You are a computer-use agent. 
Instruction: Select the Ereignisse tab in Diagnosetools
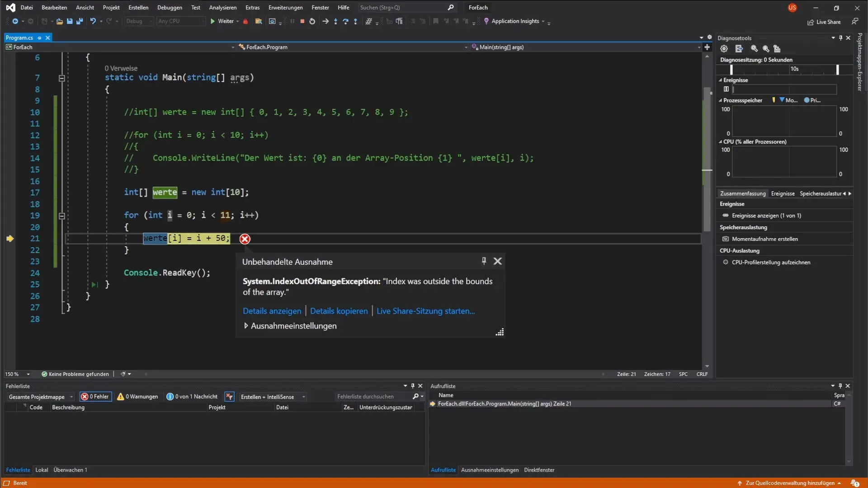(x=783, y=193)
